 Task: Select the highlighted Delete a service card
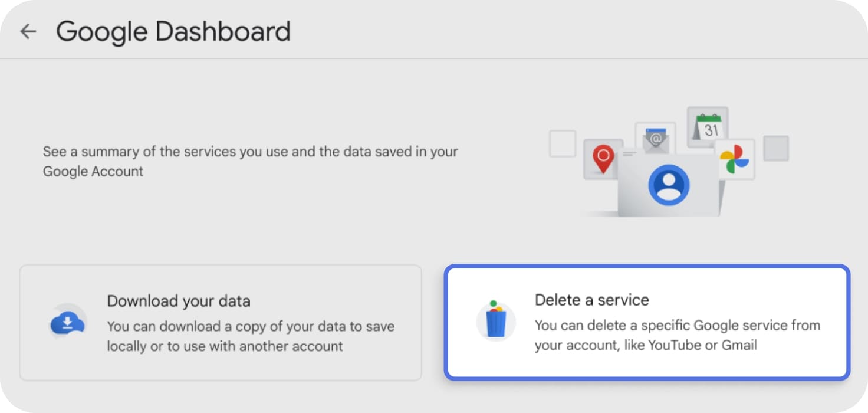coord(647,322)
